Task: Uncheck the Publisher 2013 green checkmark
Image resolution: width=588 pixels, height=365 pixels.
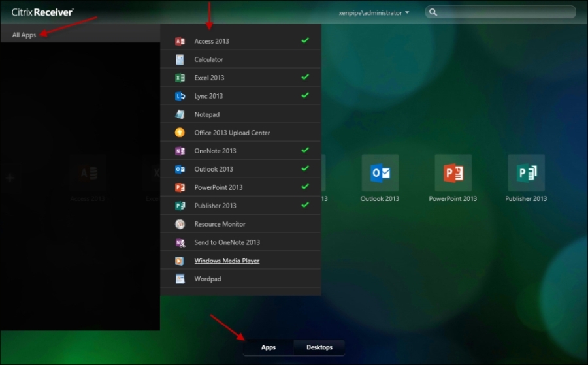Action: click(305, 205)
